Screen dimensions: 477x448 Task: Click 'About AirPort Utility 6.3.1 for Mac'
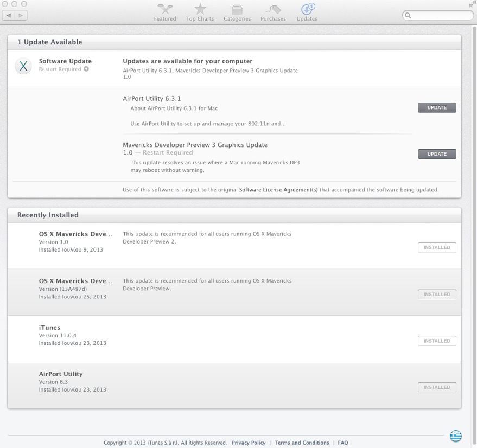(x=174, y=108)
